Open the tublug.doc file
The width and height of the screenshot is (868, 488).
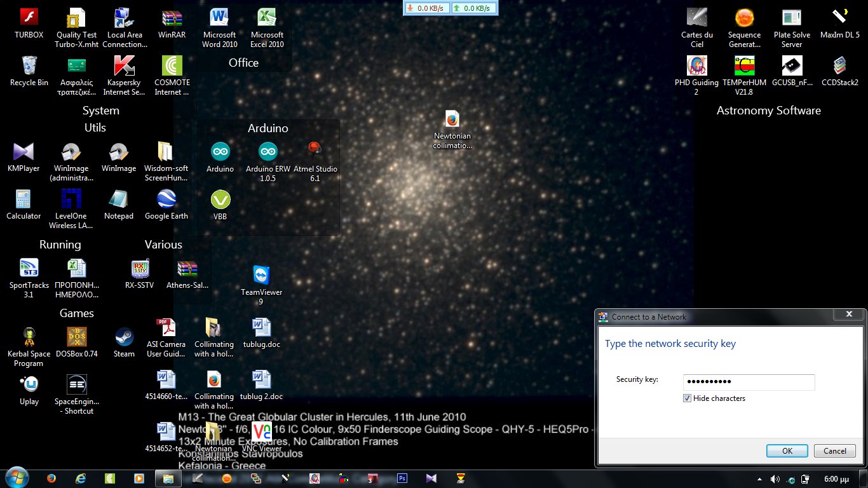pos(261,333)
